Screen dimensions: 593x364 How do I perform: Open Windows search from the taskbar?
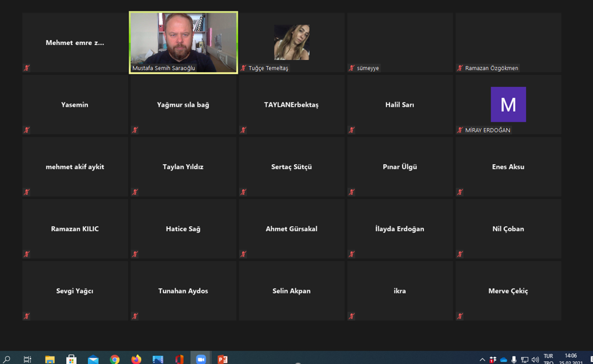7,359
